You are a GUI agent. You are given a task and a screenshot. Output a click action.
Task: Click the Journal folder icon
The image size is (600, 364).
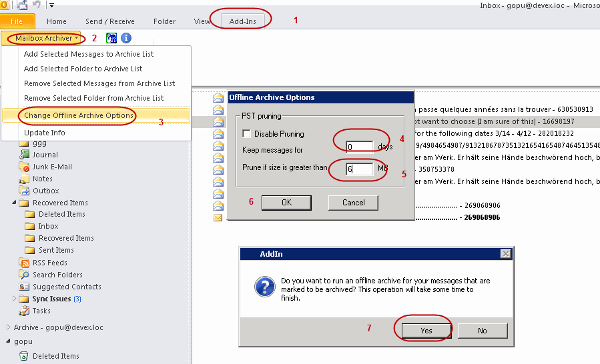click(24, 155)
